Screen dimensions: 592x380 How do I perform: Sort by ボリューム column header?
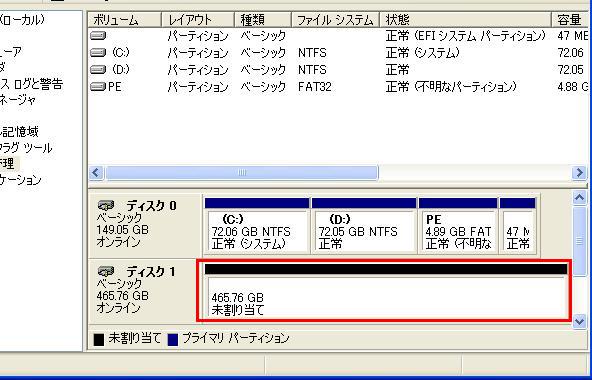(125, 20)
